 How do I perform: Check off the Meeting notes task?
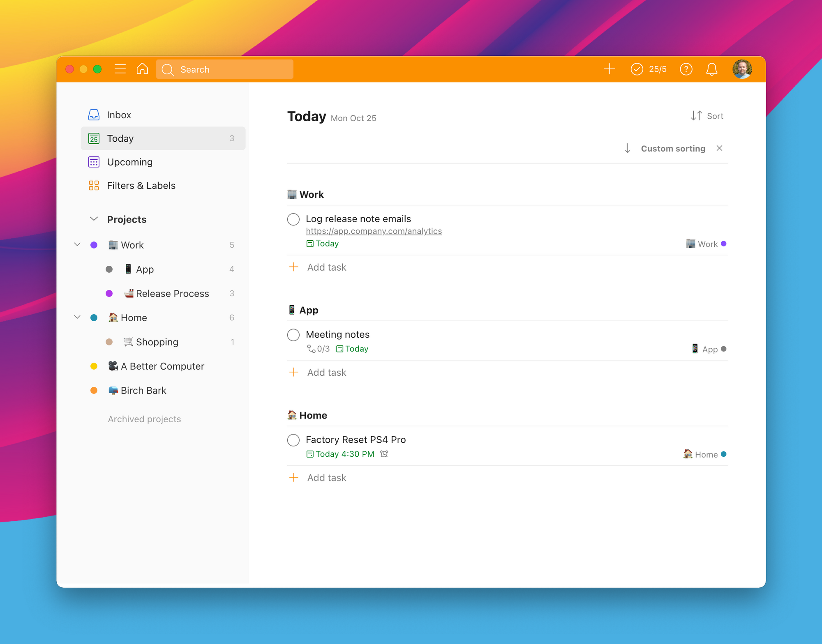click(x=293, y=335)
